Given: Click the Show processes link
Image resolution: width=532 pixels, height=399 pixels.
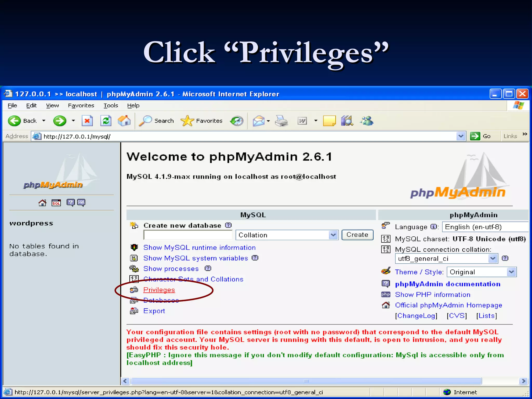Looking at the screenshot, I should click(171, 268).
